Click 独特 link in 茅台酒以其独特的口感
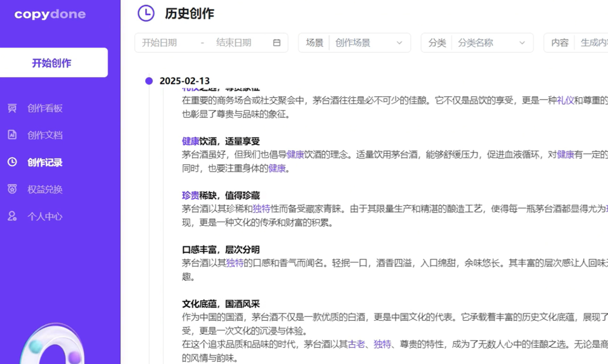Screen dimensions: 608x364 click(x=235, y=263)
